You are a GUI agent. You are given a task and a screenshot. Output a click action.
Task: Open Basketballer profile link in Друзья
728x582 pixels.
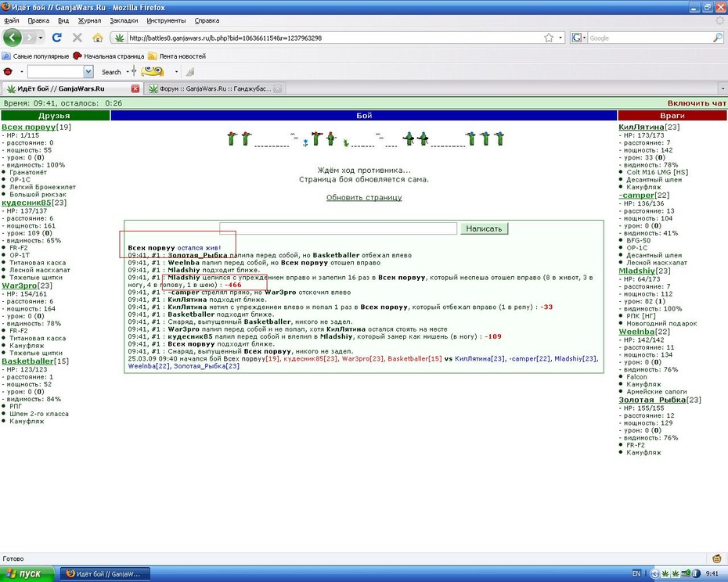[28, 361]
